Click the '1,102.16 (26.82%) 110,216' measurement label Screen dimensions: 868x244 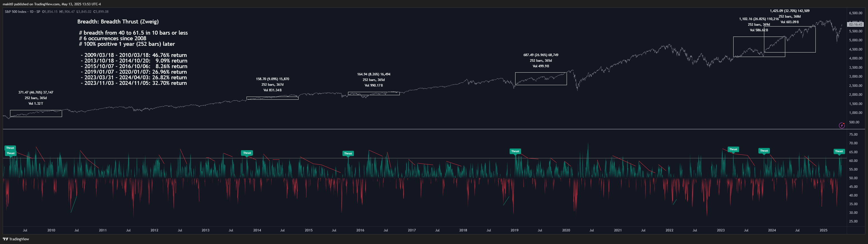pyautogui.click(x=759, y=19)
